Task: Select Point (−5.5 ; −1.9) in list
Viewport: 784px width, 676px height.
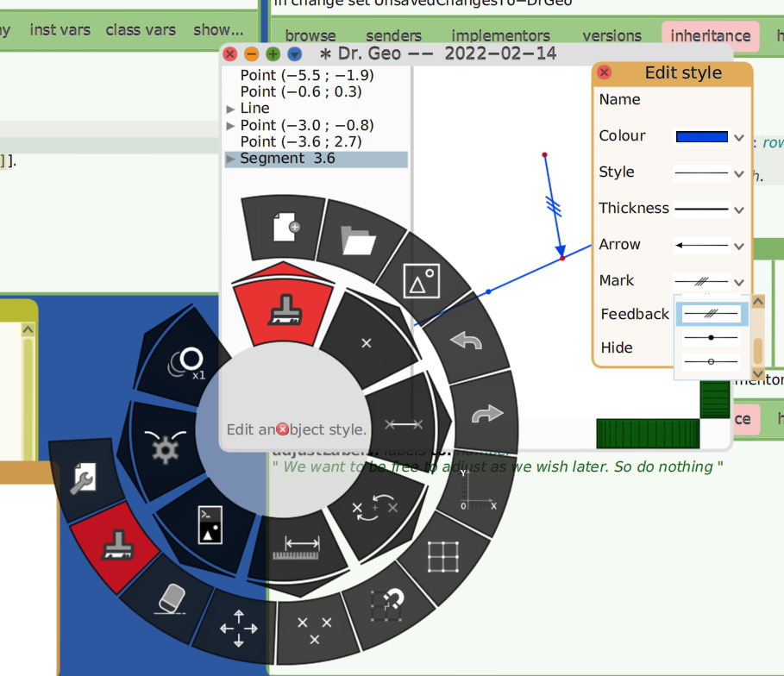Action: pyautogui.click(x=307, y=76)
